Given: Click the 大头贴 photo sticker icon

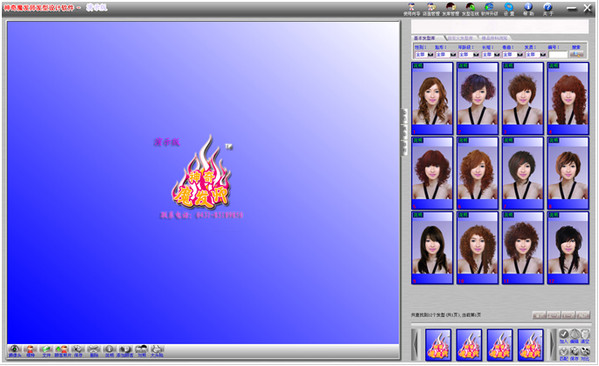Looking at the screenshot, I should pos(157,351).
